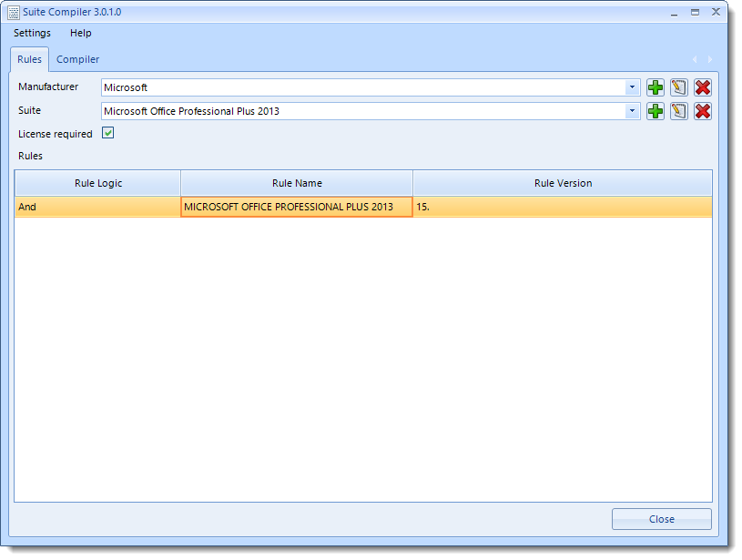The height and width of the screenshot is (560, 742).
Task: Click the tab scroll left arrow
Action: pyautogui.click(x=695, y=60)
